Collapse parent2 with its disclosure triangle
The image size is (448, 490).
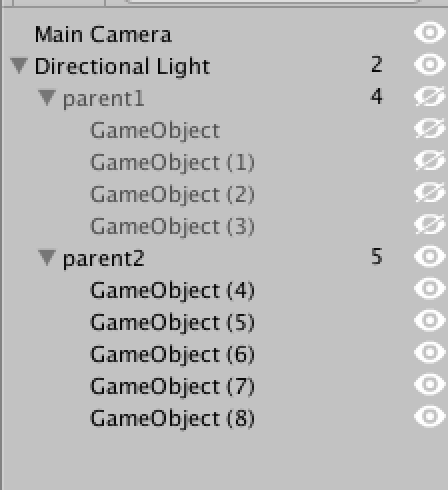(47, 258)
